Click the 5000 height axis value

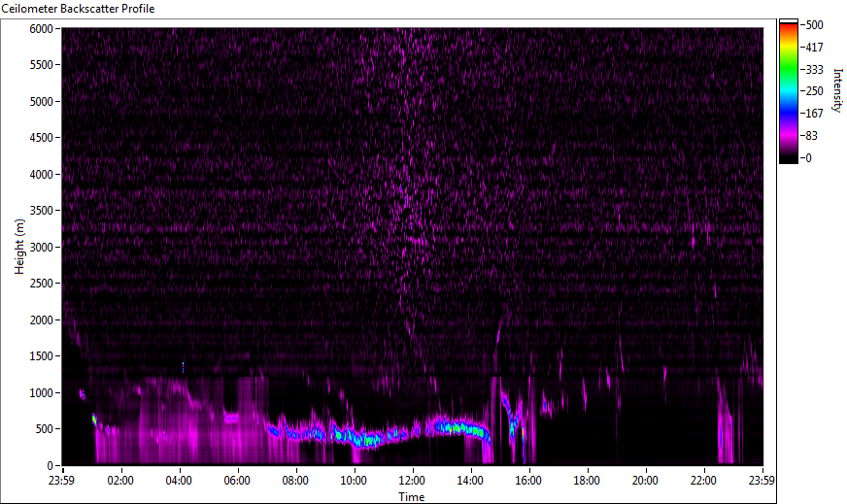point(41,102)
